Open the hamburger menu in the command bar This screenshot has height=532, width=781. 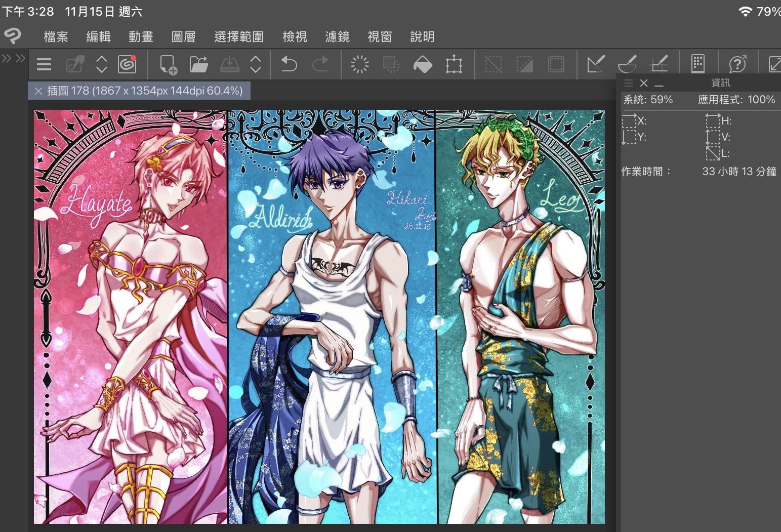(44, 64)
